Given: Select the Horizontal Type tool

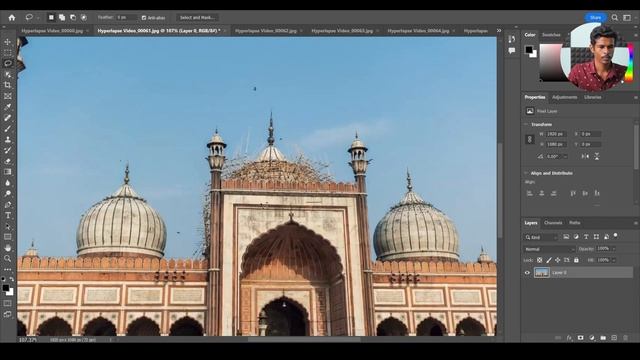Looking at the screenshot, I should tap(8, 215).
